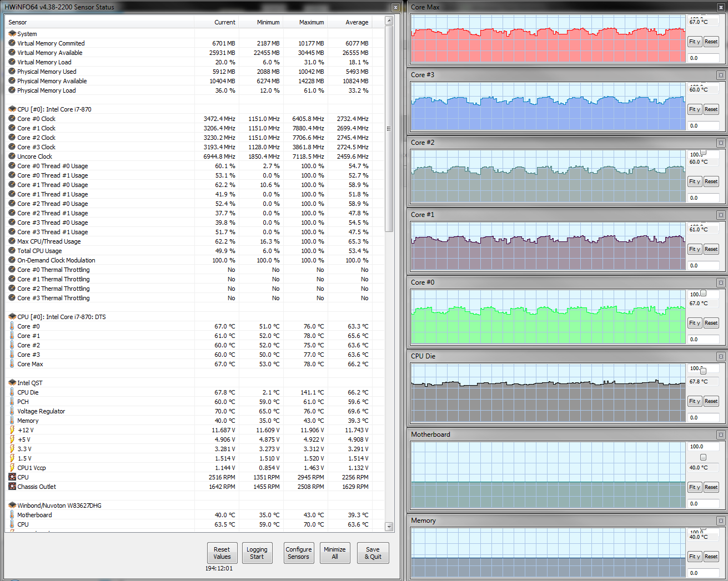This screenshot has width=728, height=581.
Task: Click the CPU Die thermometer icon
Action: click(12, 392)
